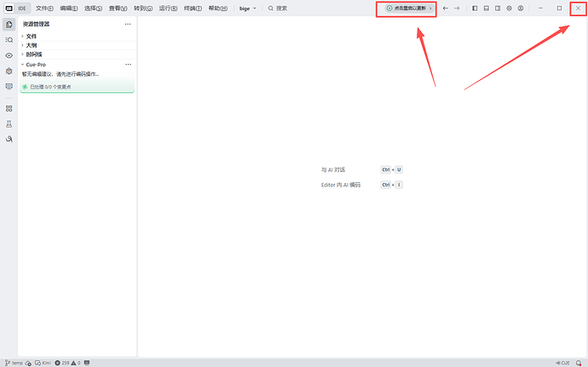588x367 pixels.
Task: Toggle the bottom panel layout icon
Action: pos(487,9)
